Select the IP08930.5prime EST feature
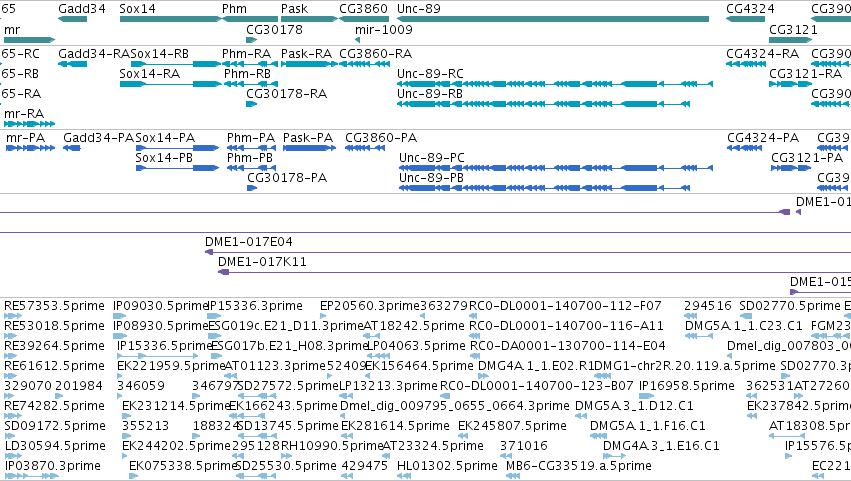 click(x=119, y=336)
